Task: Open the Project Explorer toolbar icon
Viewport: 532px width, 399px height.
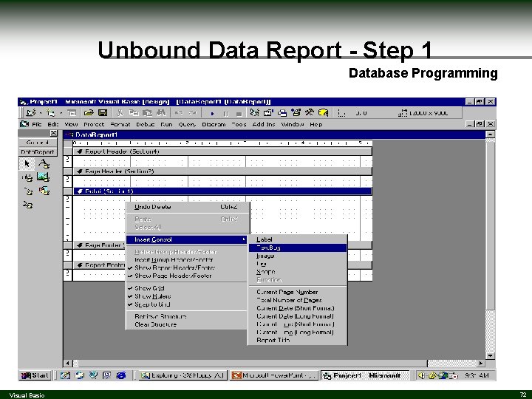Action: pos(254,112)
